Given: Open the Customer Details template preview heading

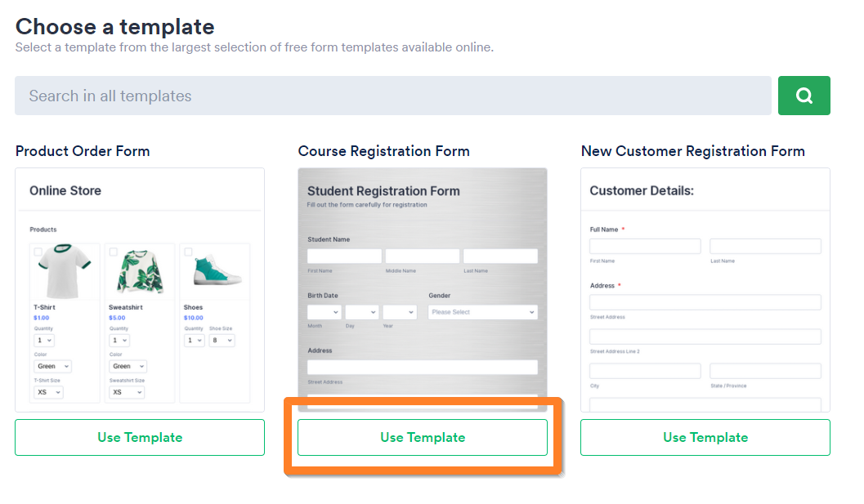Looking at the screenshot, I should [x=642, y=190].
